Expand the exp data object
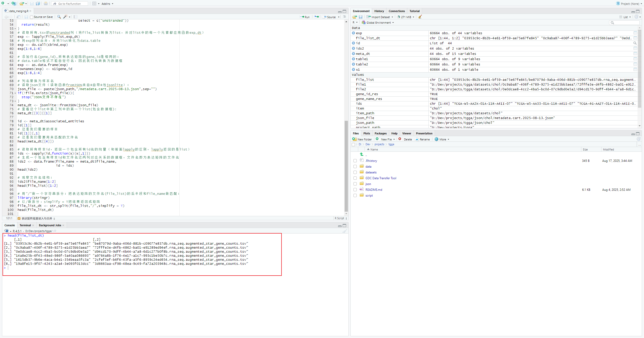The width and height of the screenshot is (644, 338). point(353,33)
